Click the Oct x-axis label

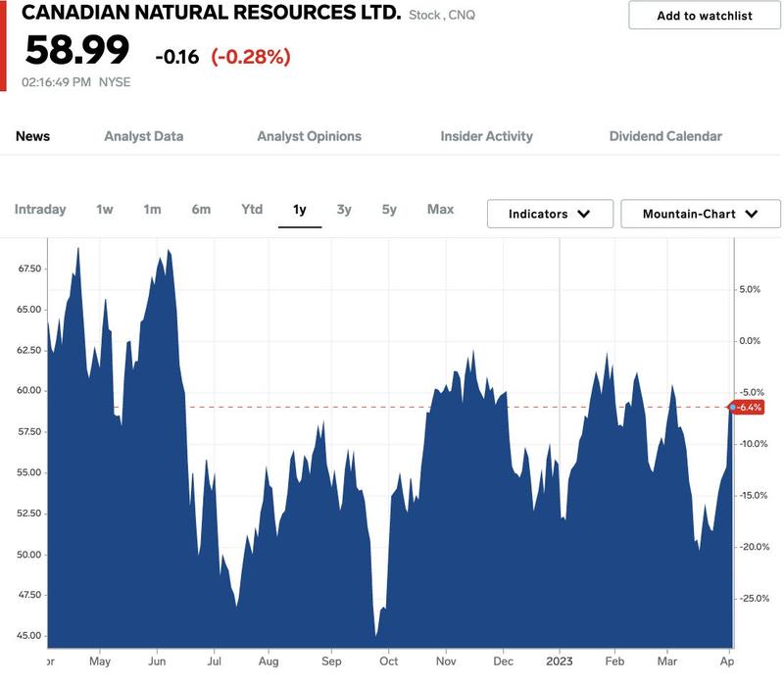tap(388, 661)
